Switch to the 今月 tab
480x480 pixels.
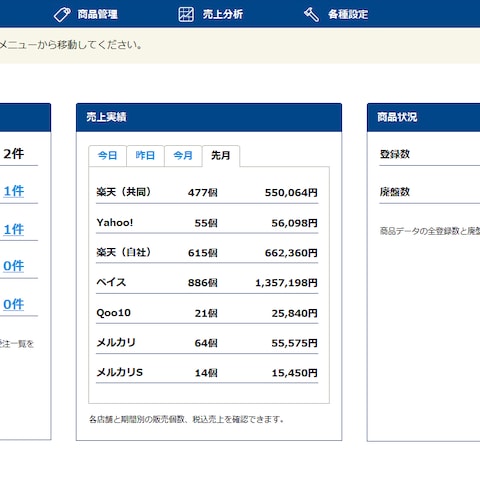[x=183, y=156]
